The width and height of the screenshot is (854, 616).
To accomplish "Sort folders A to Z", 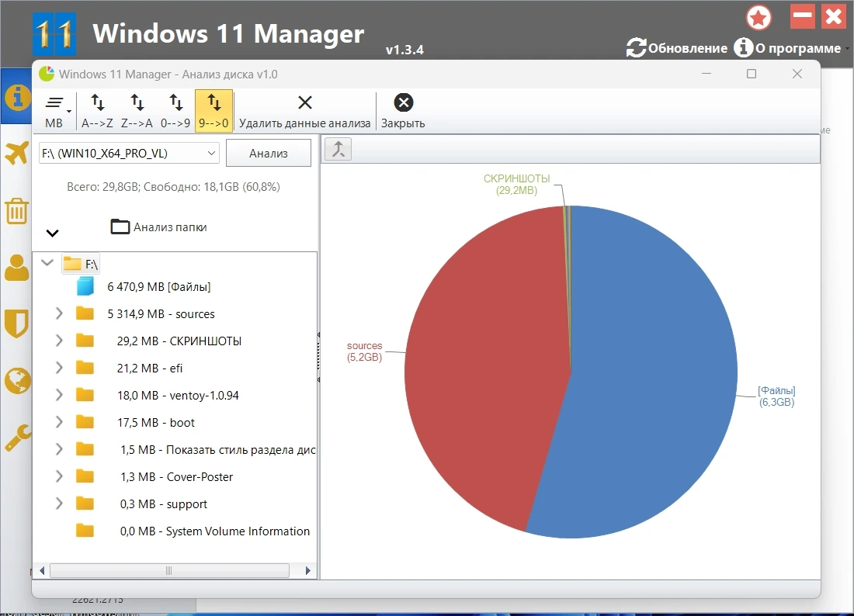I will [x=97, y=111].
